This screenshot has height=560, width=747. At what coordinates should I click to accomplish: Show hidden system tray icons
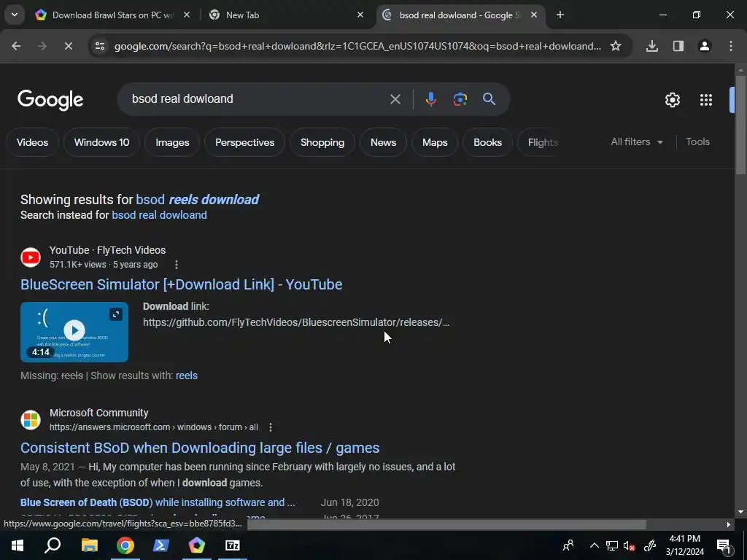(594, 545)
